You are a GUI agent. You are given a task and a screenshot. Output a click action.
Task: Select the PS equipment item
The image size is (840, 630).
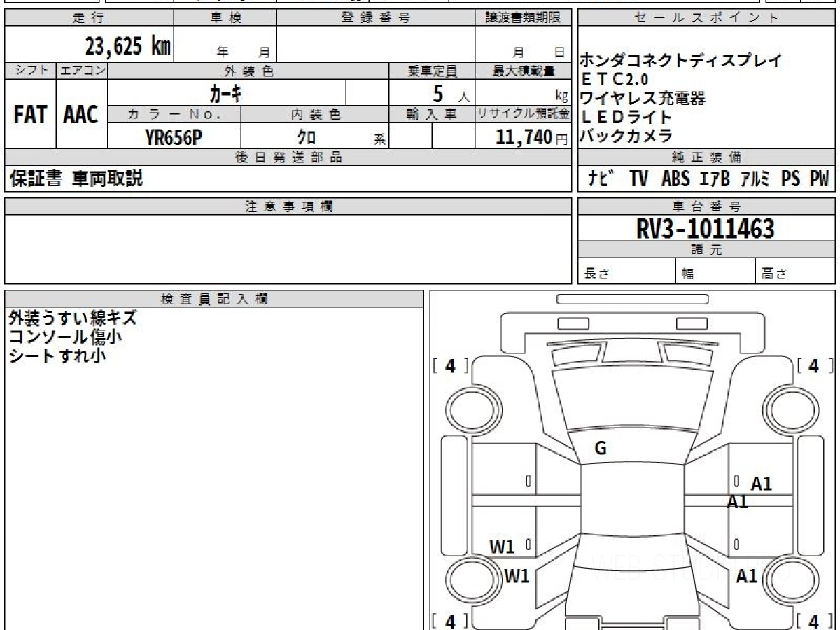click(790, 178)
